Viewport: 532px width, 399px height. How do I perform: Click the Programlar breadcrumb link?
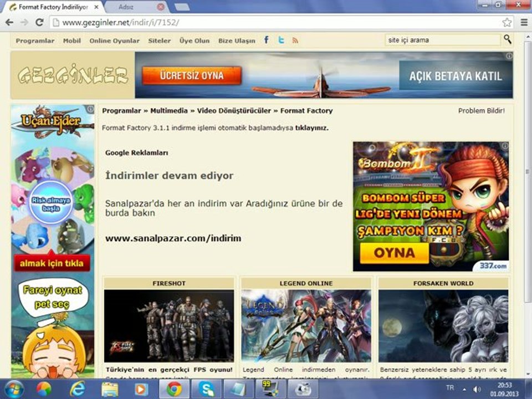(x=121, y=111)
